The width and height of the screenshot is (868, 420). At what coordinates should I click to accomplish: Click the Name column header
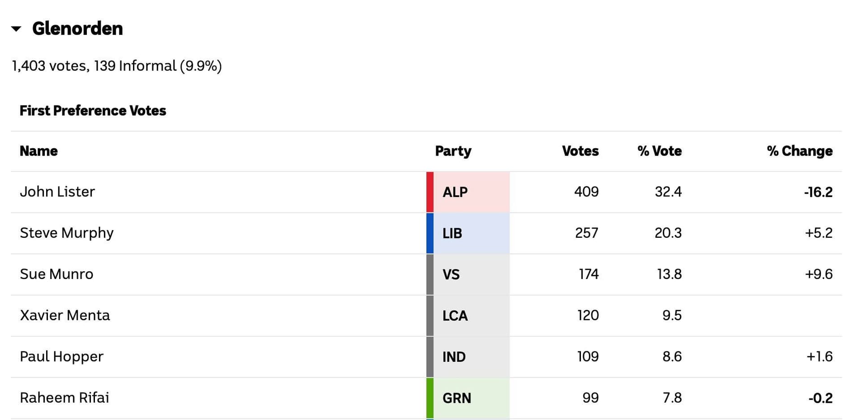tap(38, 151)
